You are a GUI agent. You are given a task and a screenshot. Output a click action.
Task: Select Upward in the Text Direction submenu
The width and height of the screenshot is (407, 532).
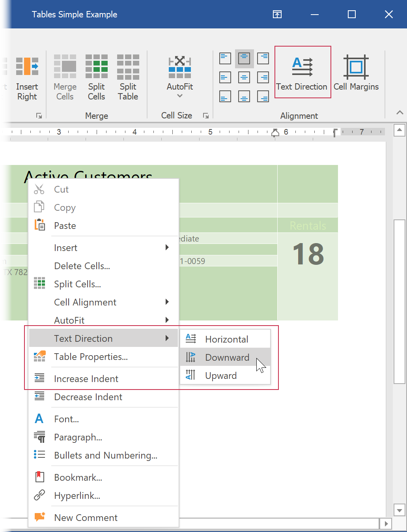[221, 376]
